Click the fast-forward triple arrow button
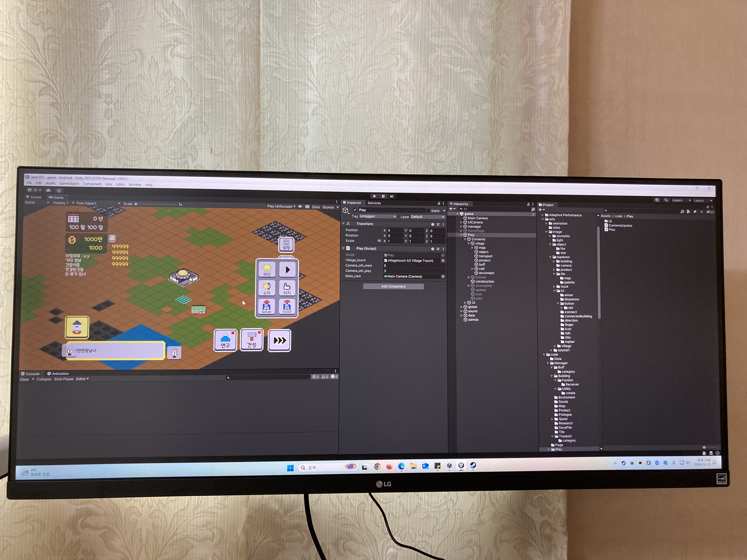Image resolution: width=747 pixels, height=560 pixels. (279, 340)
